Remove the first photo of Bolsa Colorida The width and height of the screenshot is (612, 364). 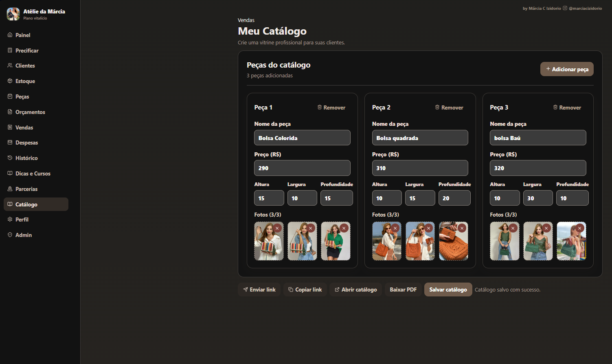point(277,228)
